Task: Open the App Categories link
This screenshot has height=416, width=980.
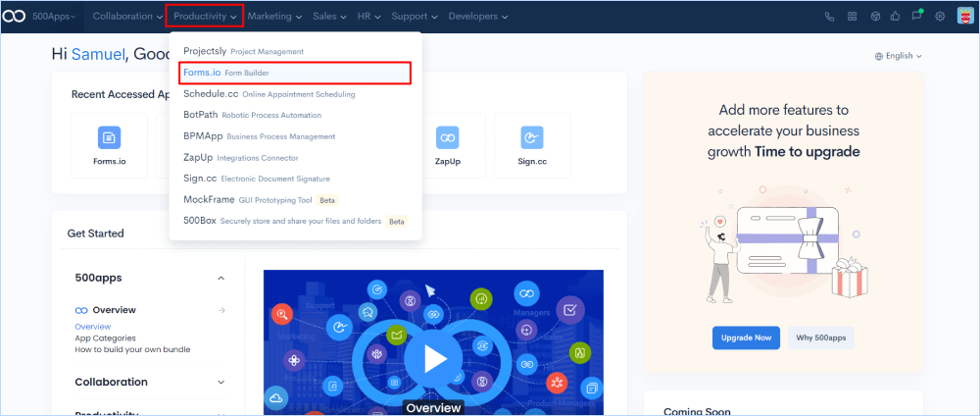Action: [x=106, y=338]
